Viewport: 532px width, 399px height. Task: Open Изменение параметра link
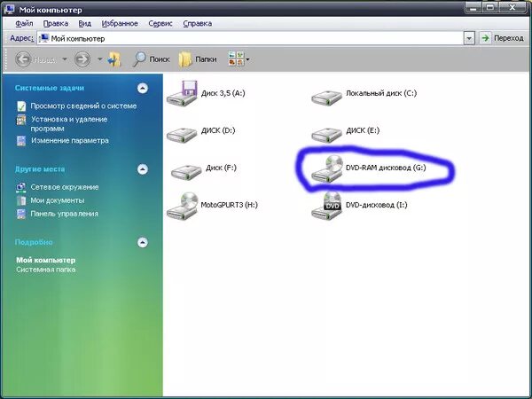70,140
